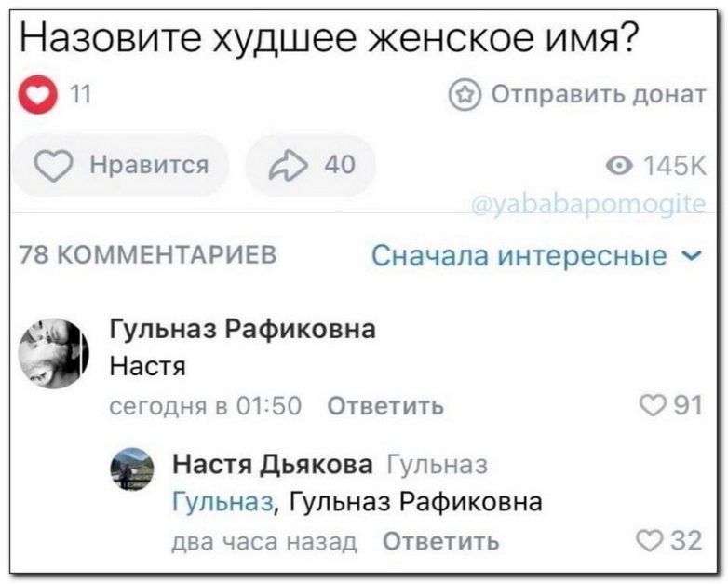Open the Настя Дьякова profile name
This screenshot has height=584, width=728.
click(272, 464)
